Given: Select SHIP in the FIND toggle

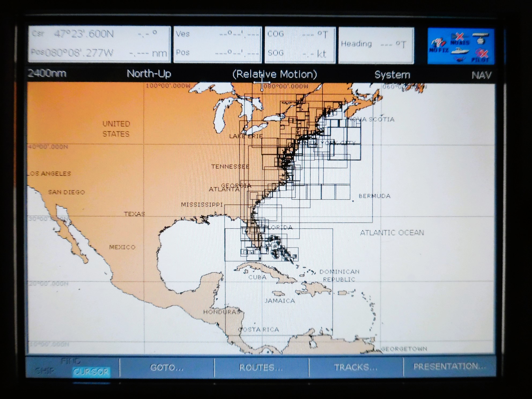Looking at the screenshot, I should [x=45, y=371].
